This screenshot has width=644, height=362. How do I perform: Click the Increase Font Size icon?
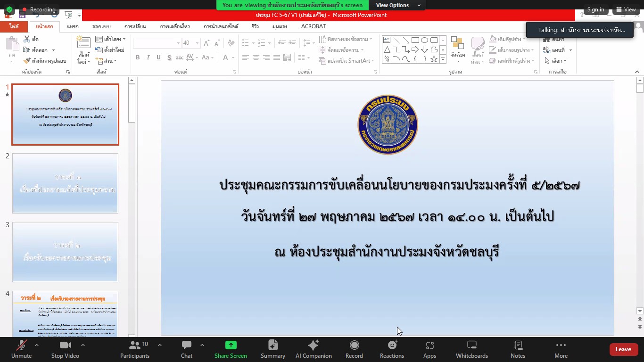coord(206,43)
